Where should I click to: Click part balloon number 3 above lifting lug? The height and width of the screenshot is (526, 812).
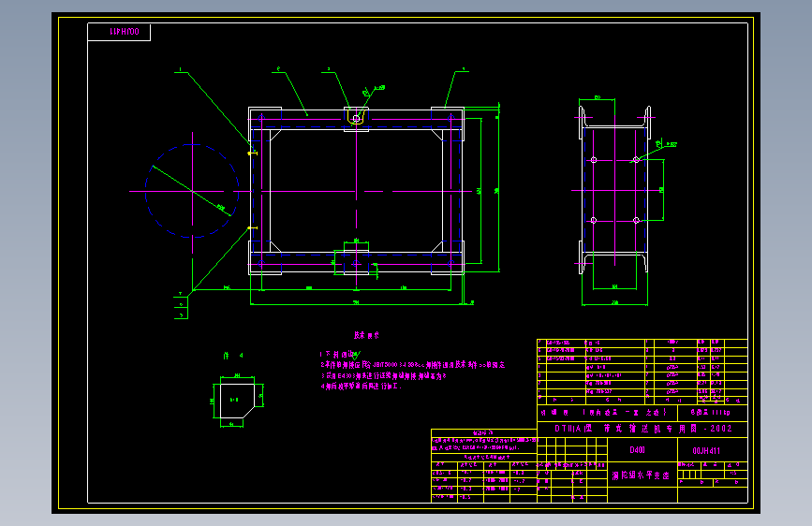click(x=329, y=69)
